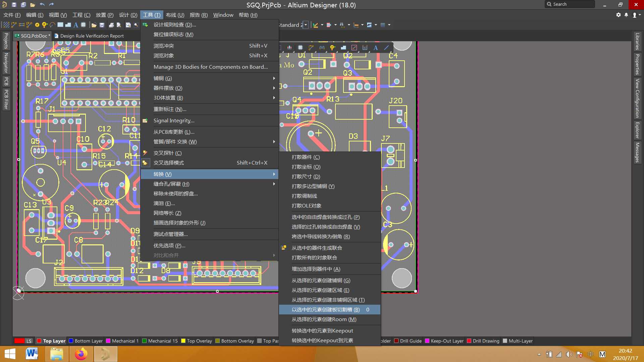Open the Properties side panel

[x=637, y=64]
